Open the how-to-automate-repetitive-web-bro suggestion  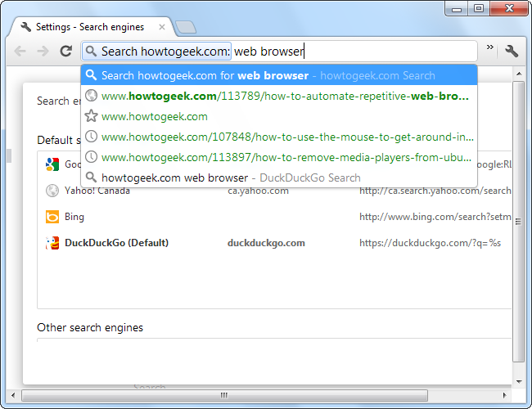pos(279,96)
